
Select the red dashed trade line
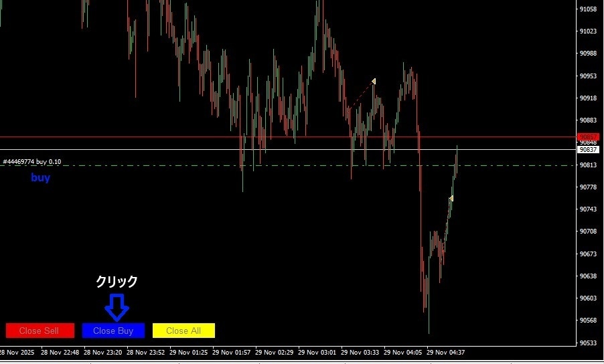coord(362,94)
